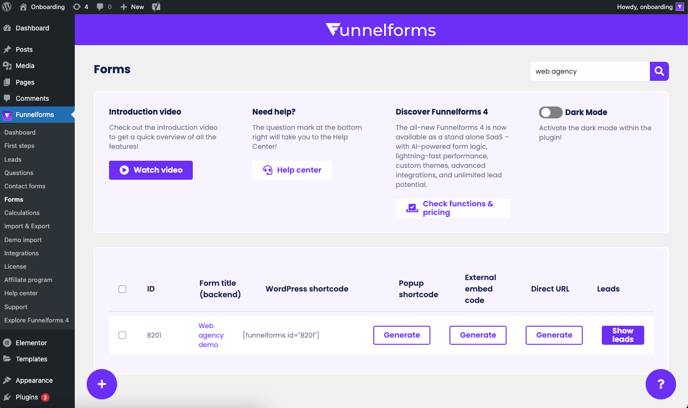Tick the checkbox for form 8201
688x408 pixels.
pyautogui.click(x=122, y=335)
